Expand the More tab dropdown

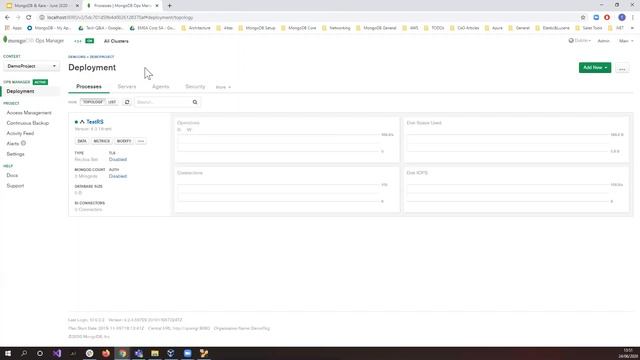[x=223, y=87]
